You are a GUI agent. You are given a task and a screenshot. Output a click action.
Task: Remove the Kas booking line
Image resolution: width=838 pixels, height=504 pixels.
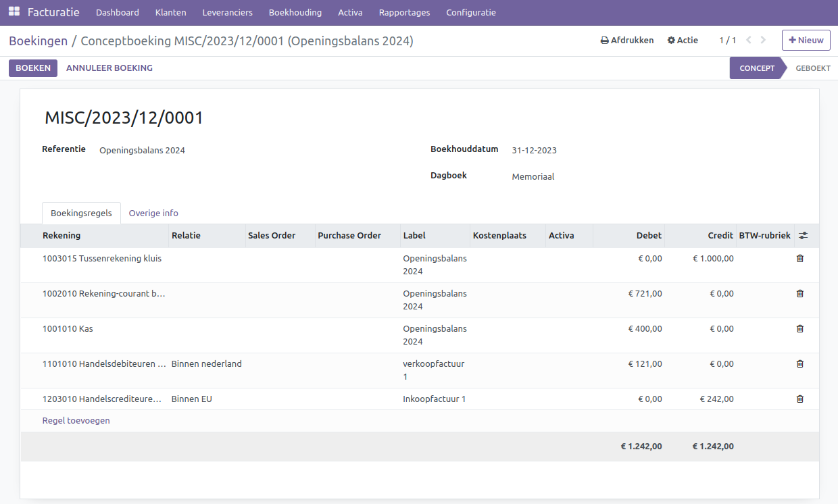[800, 329]
